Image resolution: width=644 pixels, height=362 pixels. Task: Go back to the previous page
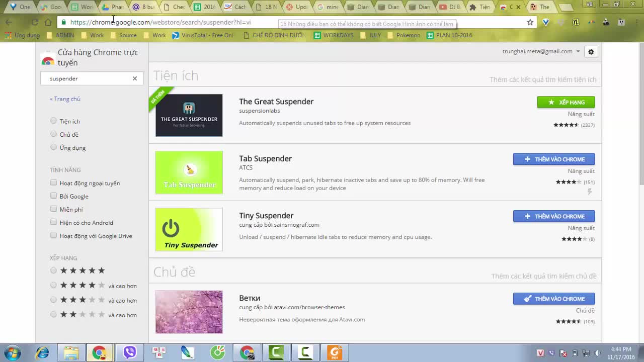pos(9,22)
